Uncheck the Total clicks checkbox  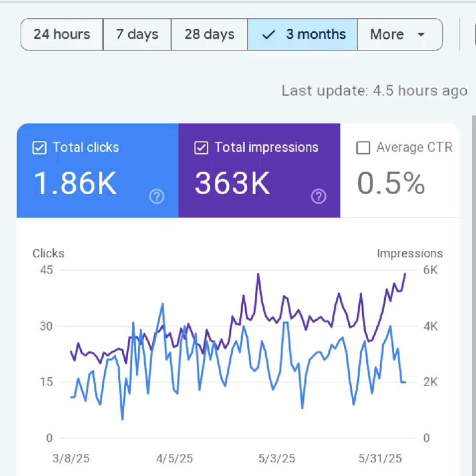(x=39, y=148)
